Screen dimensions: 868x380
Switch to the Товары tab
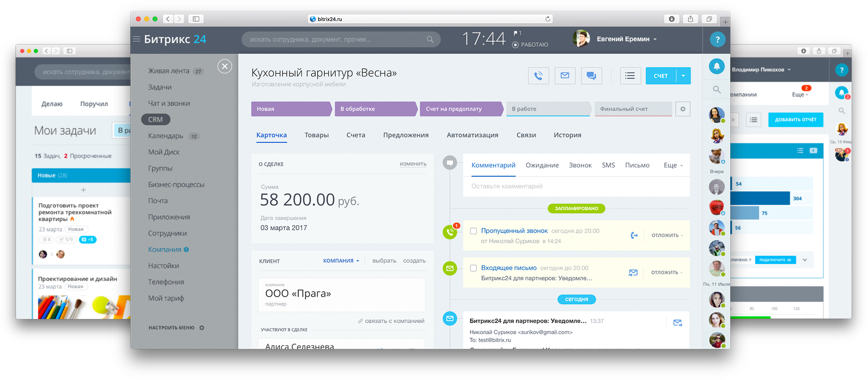(x=317, y=135)
